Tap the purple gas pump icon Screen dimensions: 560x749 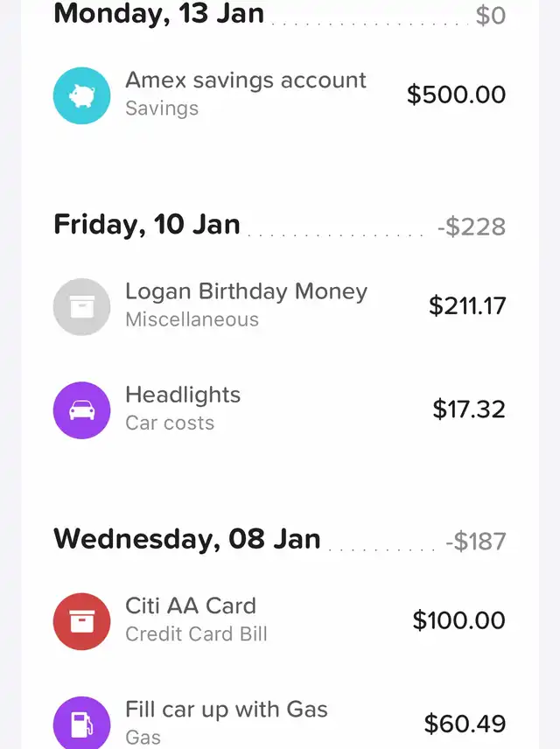pyautogui.click(x=81, y=724)
